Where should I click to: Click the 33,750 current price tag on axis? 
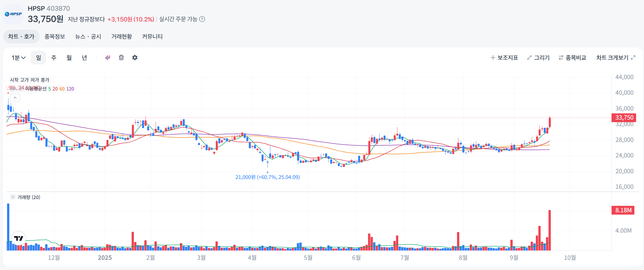[x=624, y=117]
